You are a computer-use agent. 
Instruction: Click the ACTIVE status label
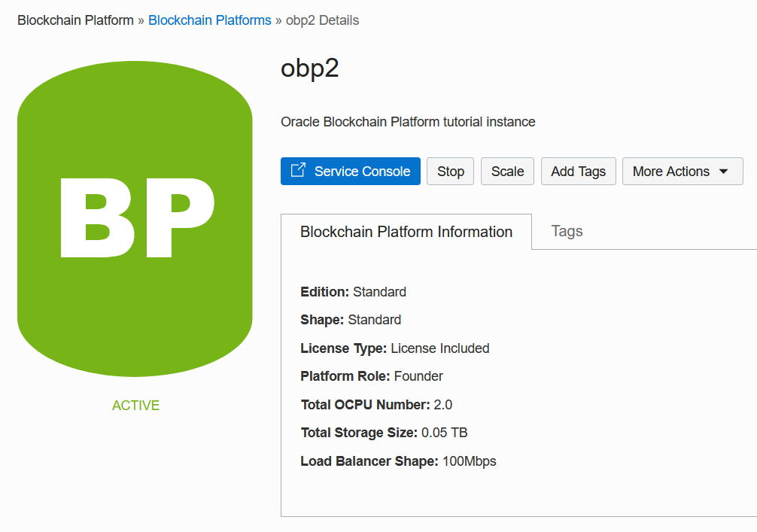click(x=135, y=405)
